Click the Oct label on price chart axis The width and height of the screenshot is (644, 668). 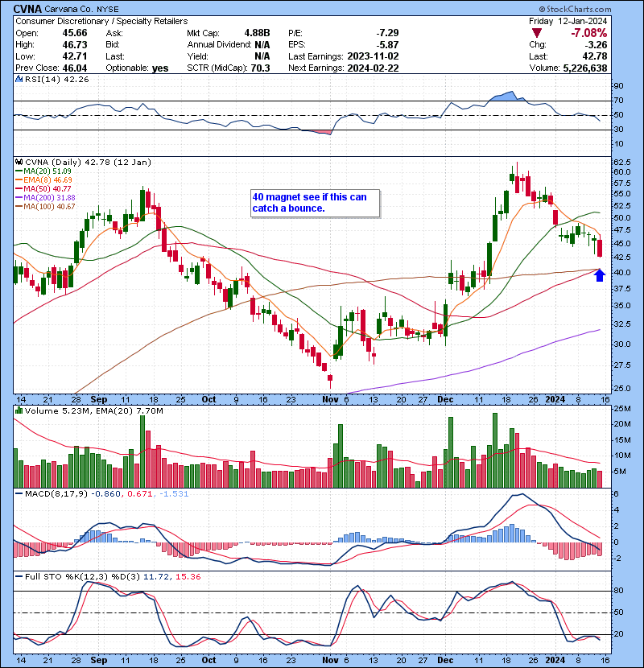(x=208, y=400)
